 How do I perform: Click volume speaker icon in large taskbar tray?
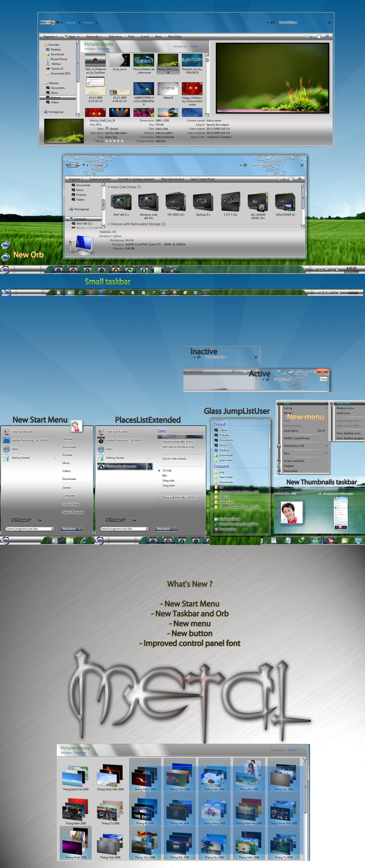pos(337,270)
